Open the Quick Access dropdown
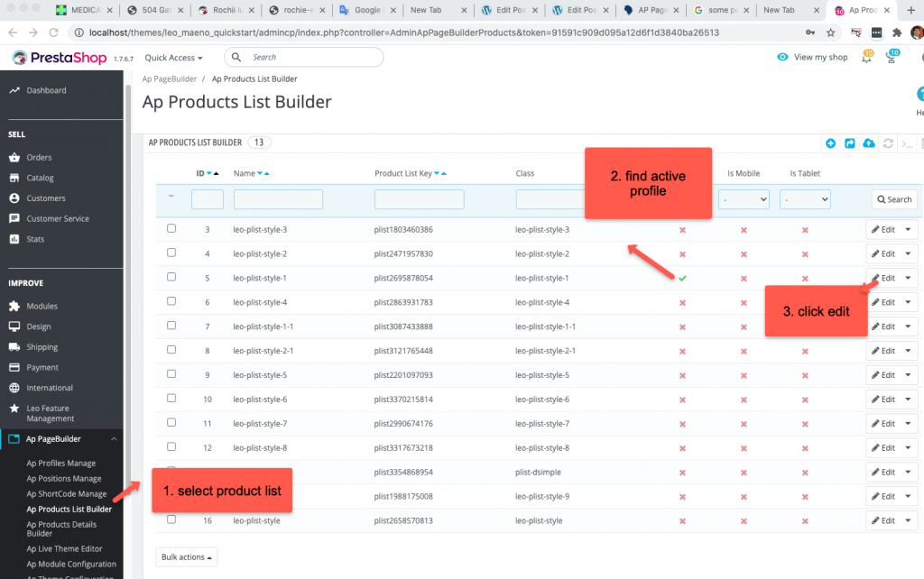Viewport: 924px width, 579px height. pyautogui.click(x=171, y=56)
